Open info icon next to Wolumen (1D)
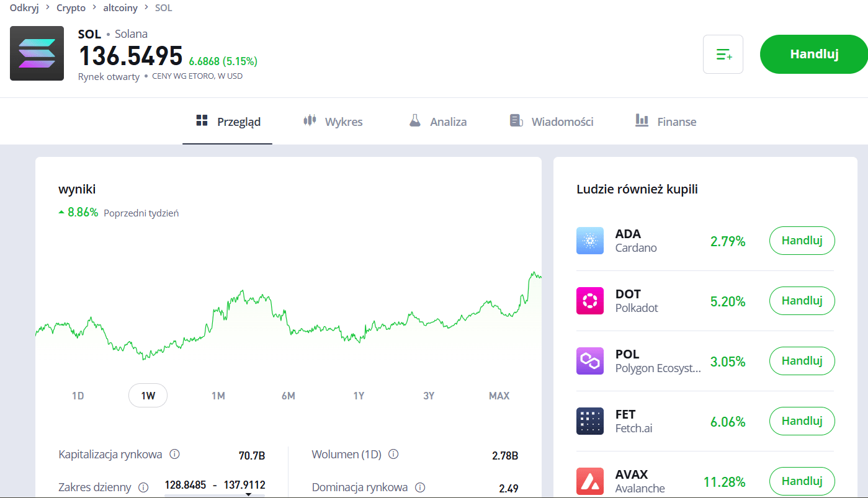 coord(393,455)
